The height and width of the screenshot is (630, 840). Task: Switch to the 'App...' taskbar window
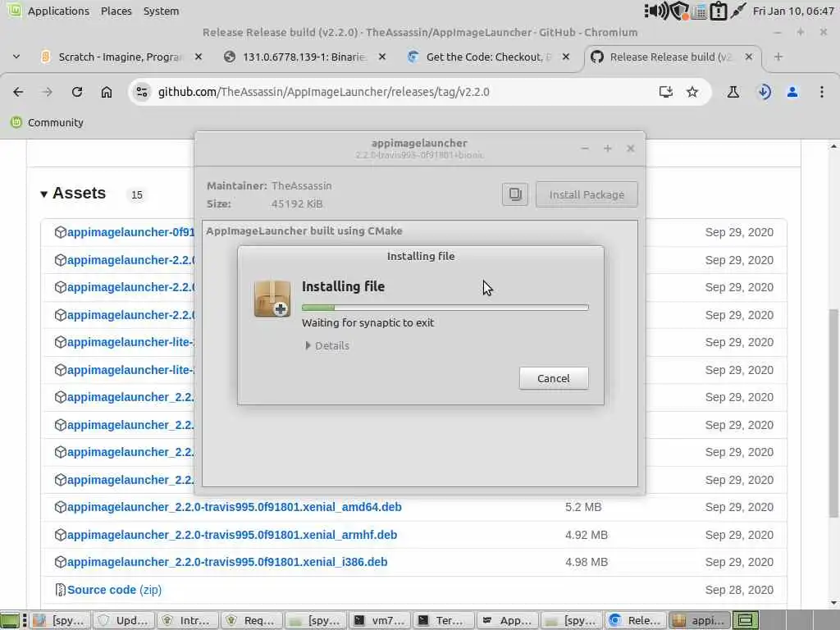tap(508, 620)
